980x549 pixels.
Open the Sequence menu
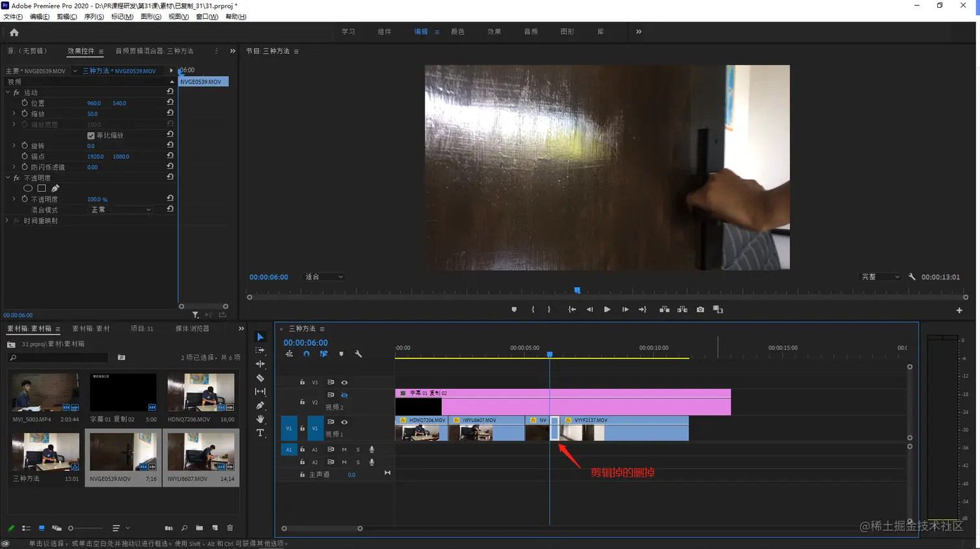point(94,17)
